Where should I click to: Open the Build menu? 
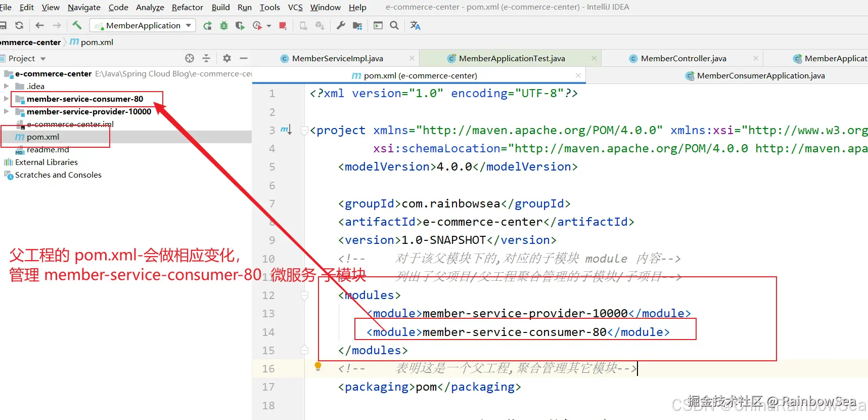click(220, 7)
